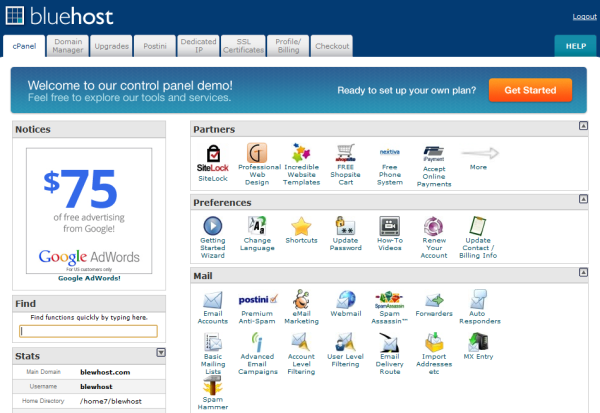Open Accept Online Payments icon

[x=434, y=166]
